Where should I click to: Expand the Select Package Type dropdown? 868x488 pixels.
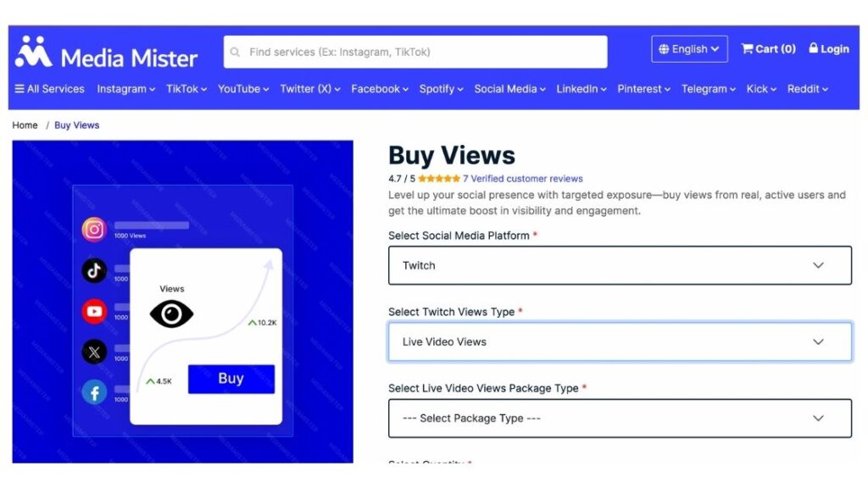click(620, 418)
